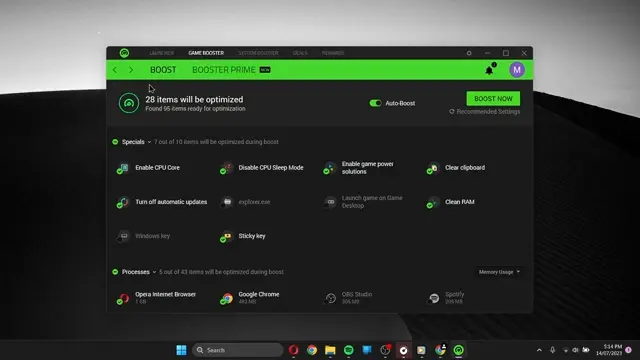Click the Boost Now button
Viewport: 640px width, 360px height.
[x=493, y=99]
